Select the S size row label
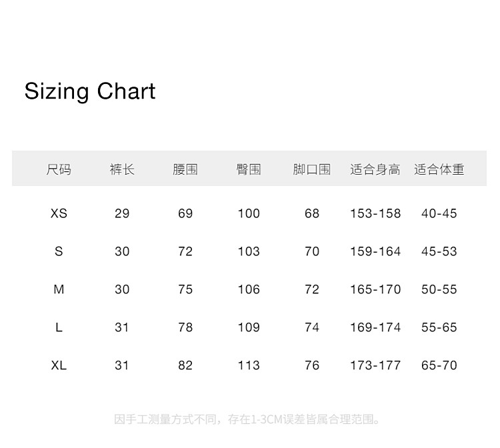Viewport: 500px width, 448px height. (x=59, y=251)
